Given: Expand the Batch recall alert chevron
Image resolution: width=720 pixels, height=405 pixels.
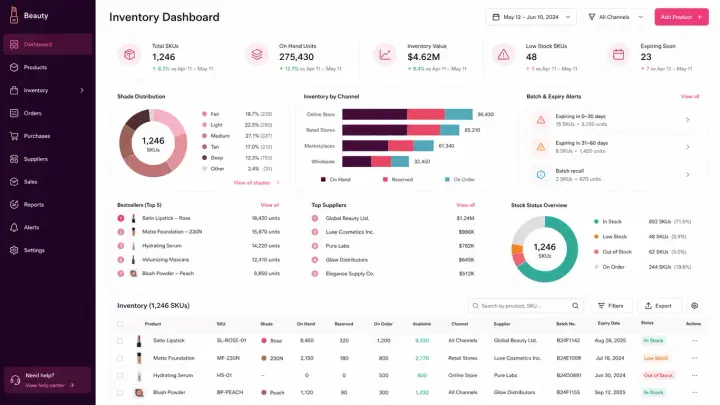Looking at the screenshot, I should pos(687,174).
